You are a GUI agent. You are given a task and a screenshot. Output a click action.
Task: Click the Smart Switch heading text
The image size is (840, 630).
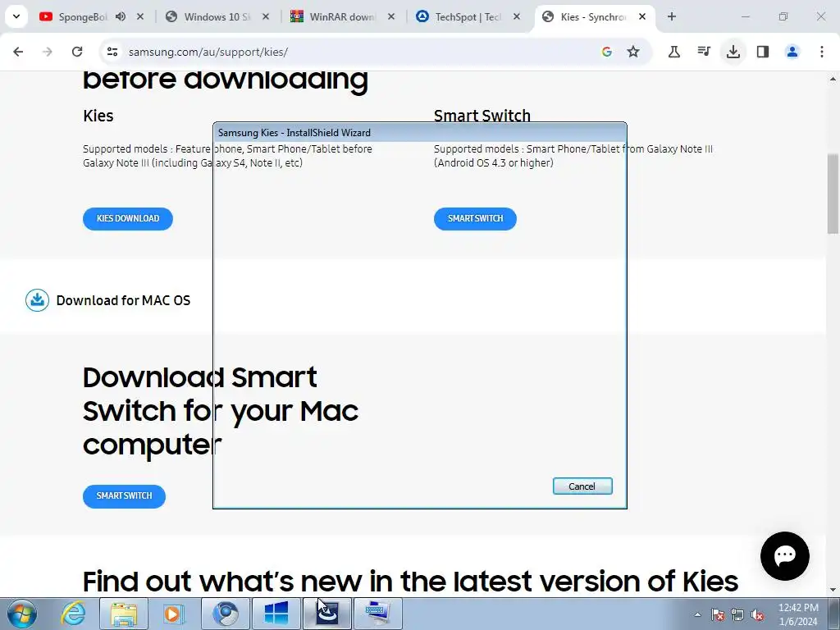pyautogui.click(x=482, y=116)
